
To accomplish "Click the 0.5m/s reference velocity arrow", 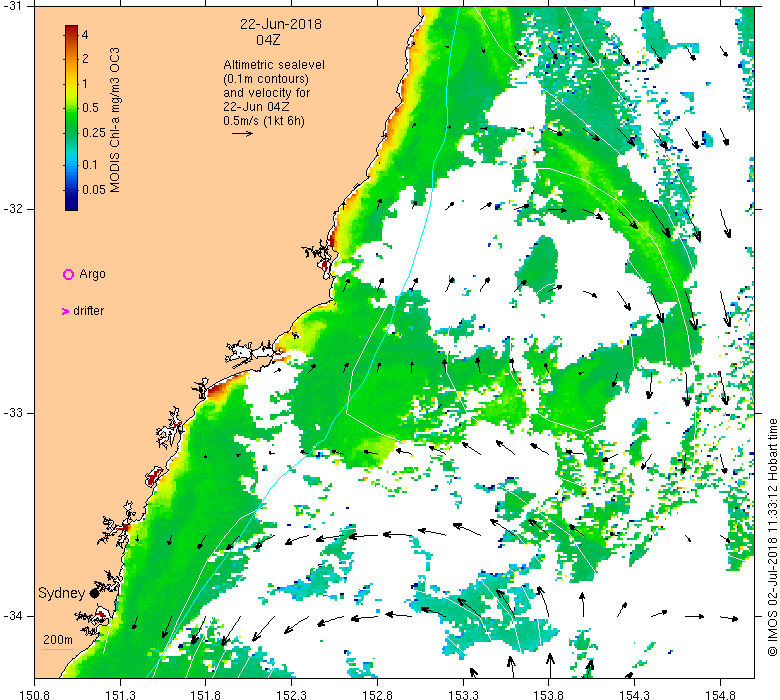I will 242,133.
